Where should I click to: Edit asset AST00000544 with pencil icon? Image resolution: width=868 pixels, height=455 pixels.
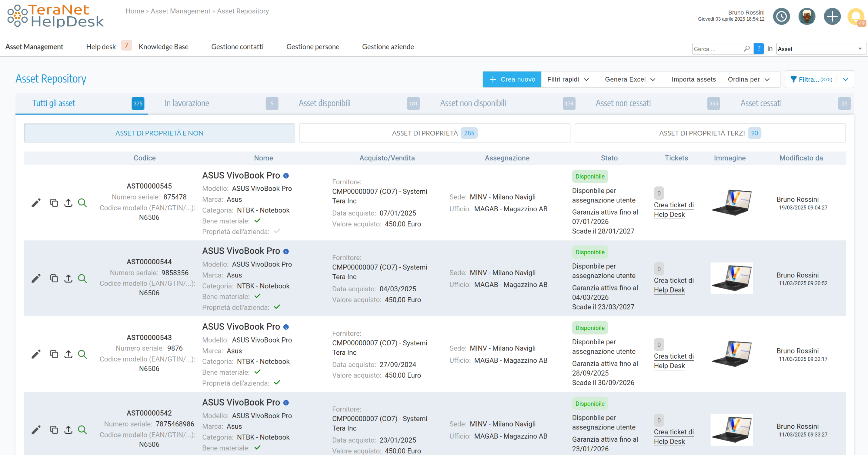coord(36,278)
